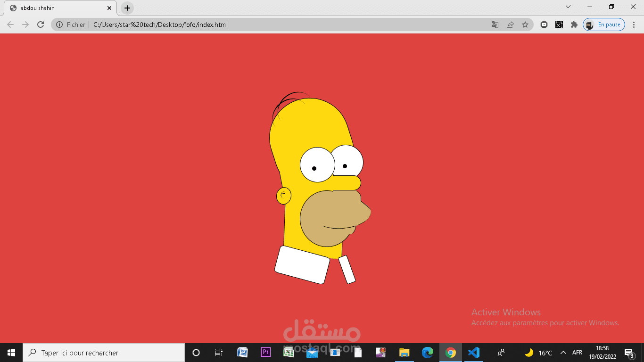This screenshot has width=644, height=362.
Task: Click the address bar file URL
Action: point(160,25)
